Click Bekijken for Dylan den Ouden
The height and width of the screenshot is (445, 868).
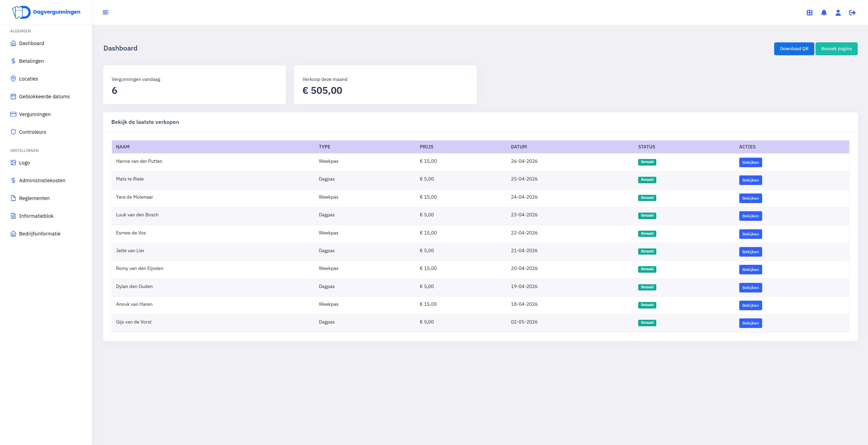(x=750, y=288)
